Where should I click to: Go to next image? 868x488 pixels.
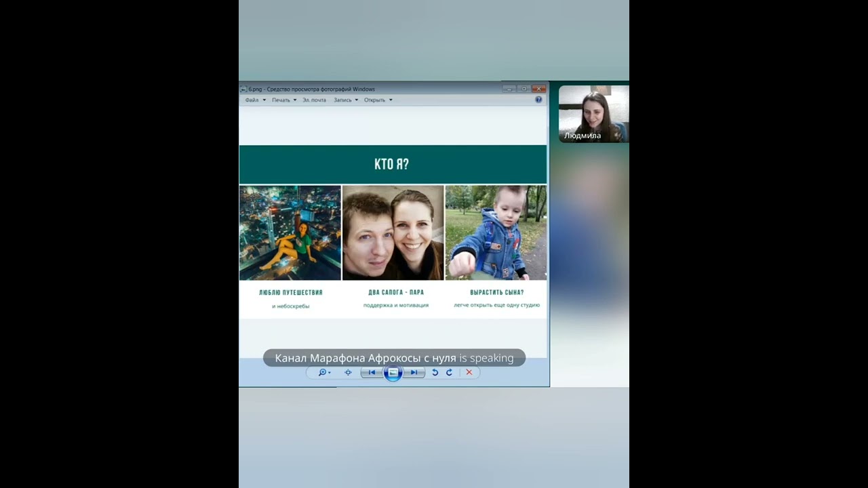[x=414, y=372]
